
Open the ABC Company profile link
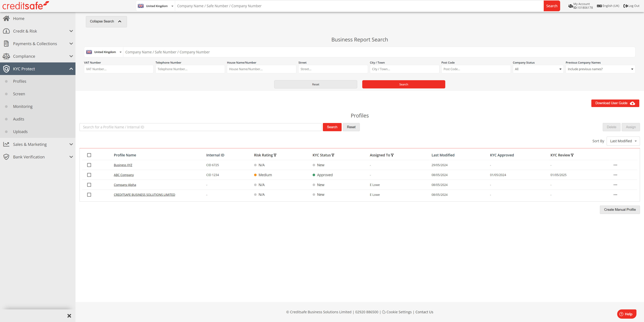click(x=124, y=175)
